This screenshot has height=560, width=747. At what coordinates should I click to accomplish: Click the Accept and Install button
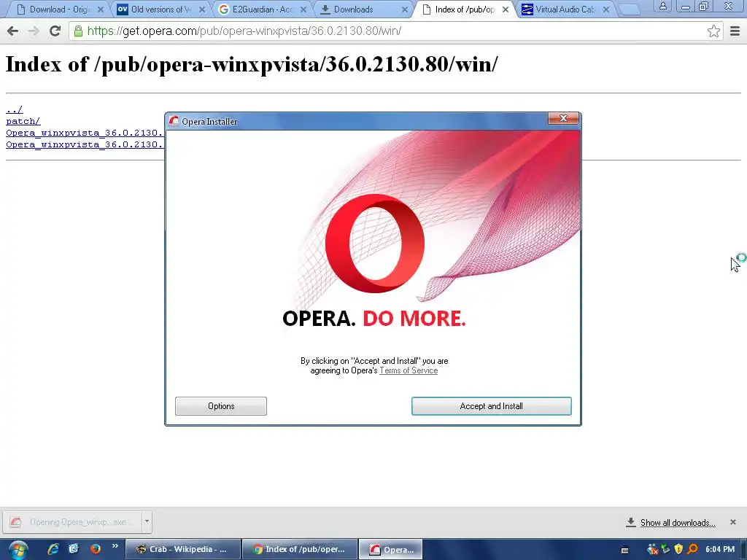[491, 406]
